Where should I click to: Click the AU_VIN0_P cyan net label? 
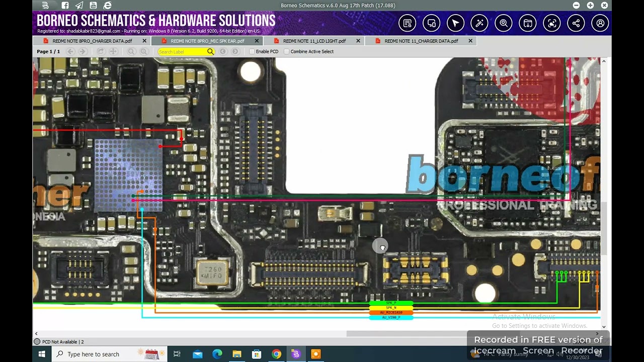pyautogui.click(x=391, y=318)
